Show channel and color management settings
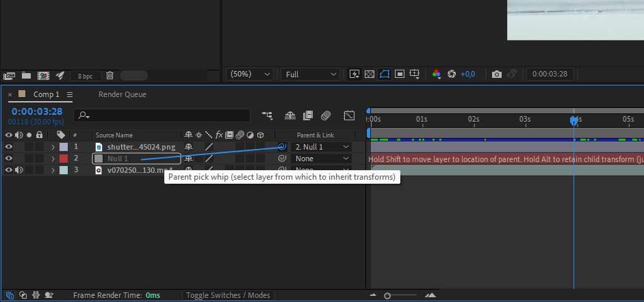The width and height of the screenshot is (644, 302). pyautogui.click(x=436, y=74)
